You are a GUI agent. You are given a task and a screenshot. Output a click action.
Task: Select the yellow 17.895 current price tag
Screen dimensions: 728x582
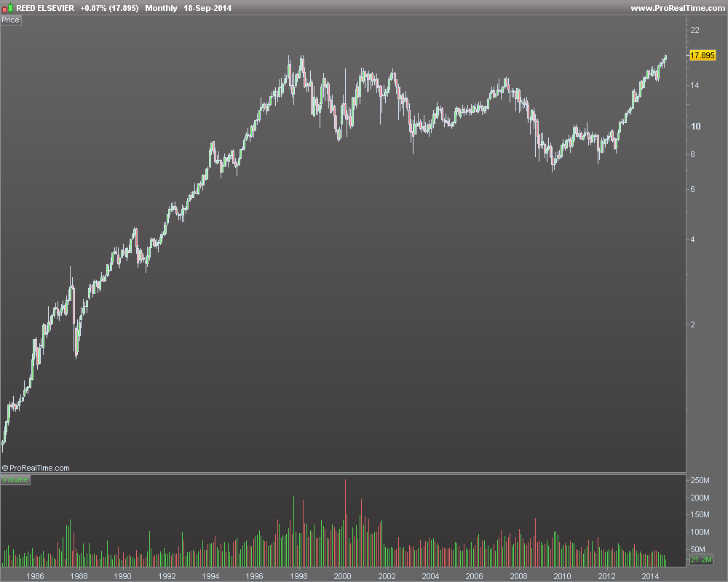[x=702, y=55]
